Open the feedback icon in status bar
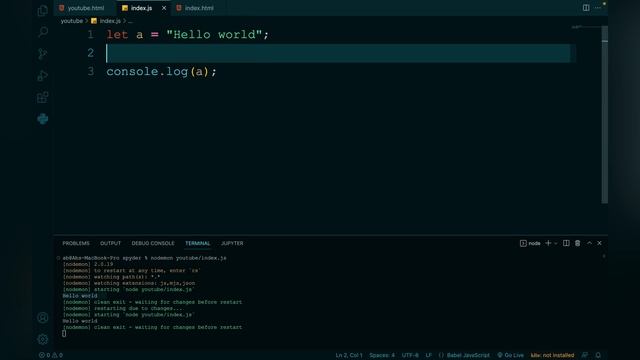 click(x=585, y=355)
